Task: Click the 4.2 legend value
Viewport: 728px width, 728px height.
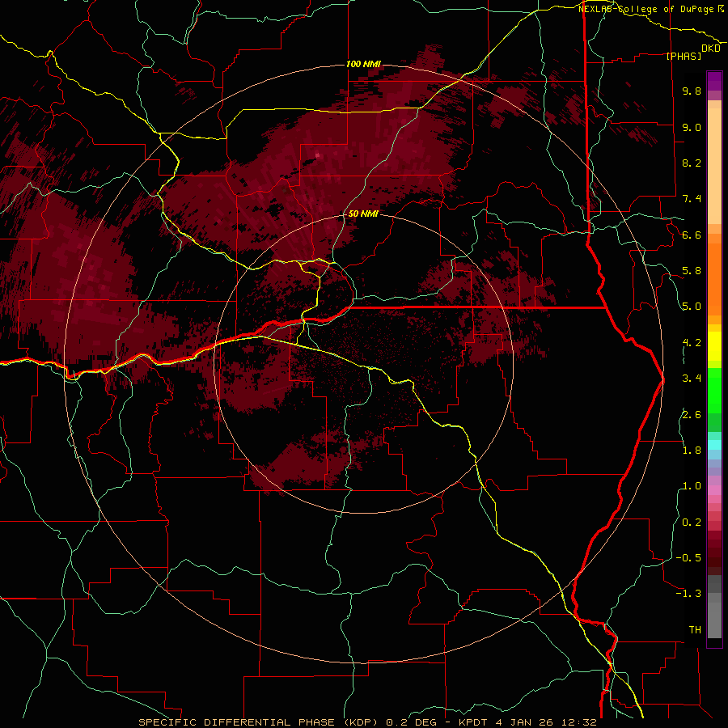Action: click(692, 343)
